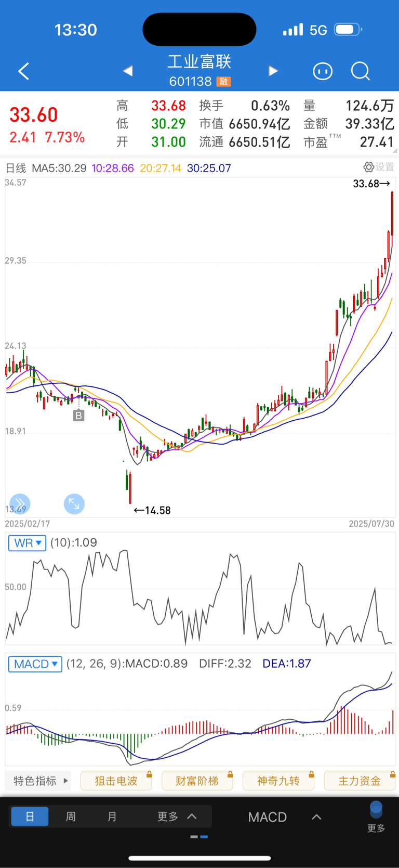Image resolution: width=399 pixels, height=868 pixels.
Task: Tap DEA:1.87 value
Action: [x=287, y=664]
